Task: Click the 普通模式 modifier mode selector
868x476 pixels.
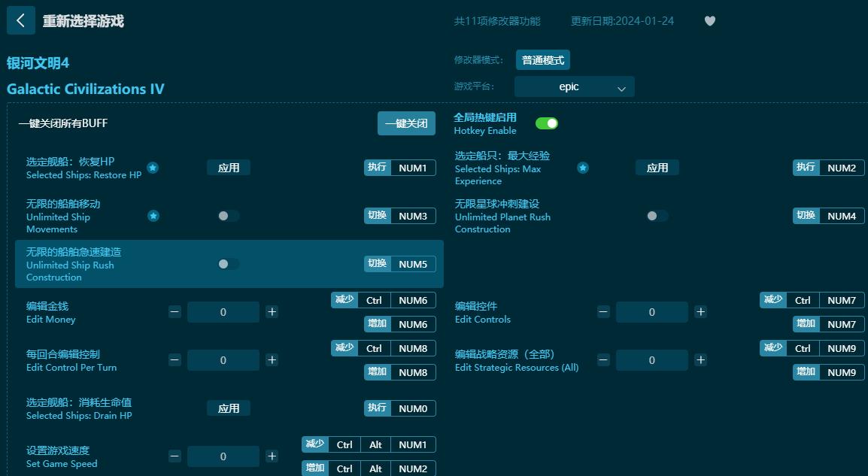Action: (x=542, y=59)
